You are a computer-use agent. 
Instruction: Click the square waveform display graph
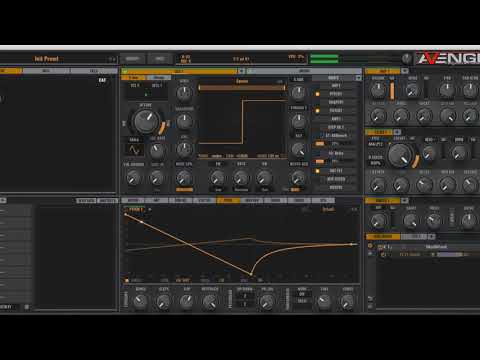click(242, 123)
